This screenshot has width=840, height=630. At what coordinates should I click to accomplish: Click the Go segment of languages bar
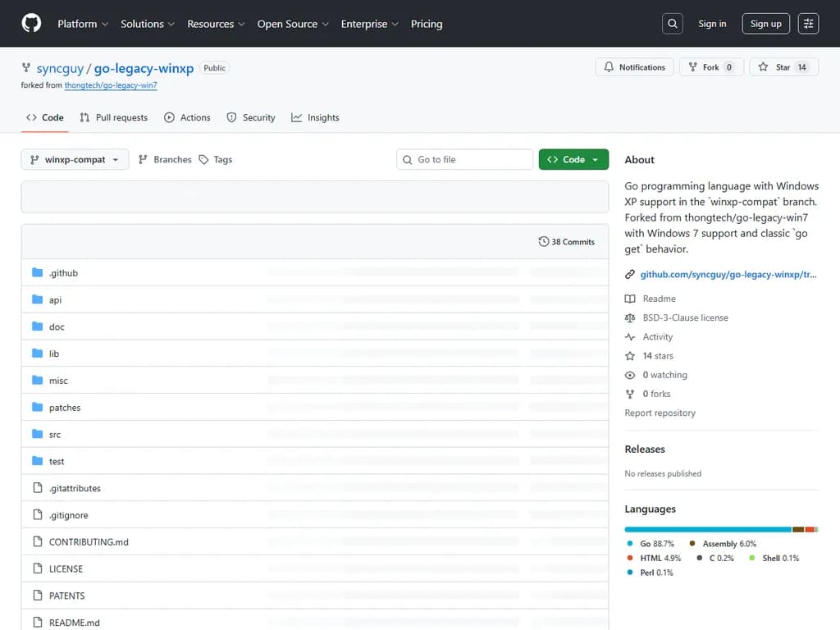point(707,530)
